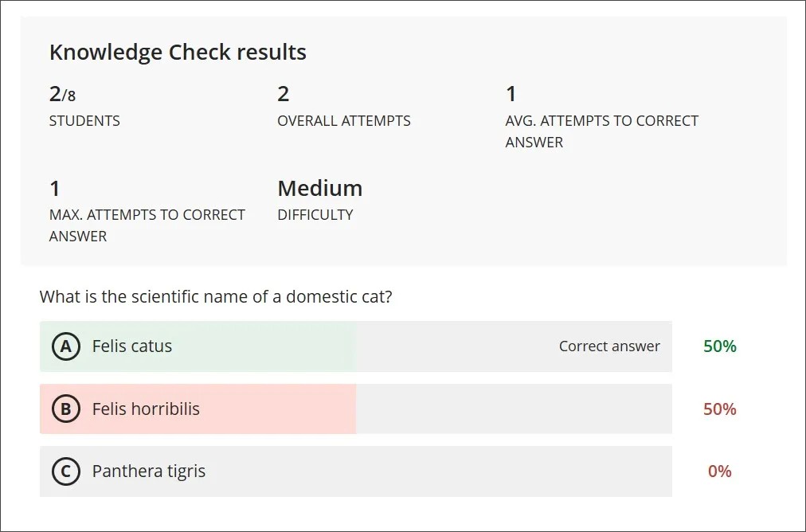Click the 2/8 STUDENTS statistic
The image size is (806, 532).
(84, 107)
